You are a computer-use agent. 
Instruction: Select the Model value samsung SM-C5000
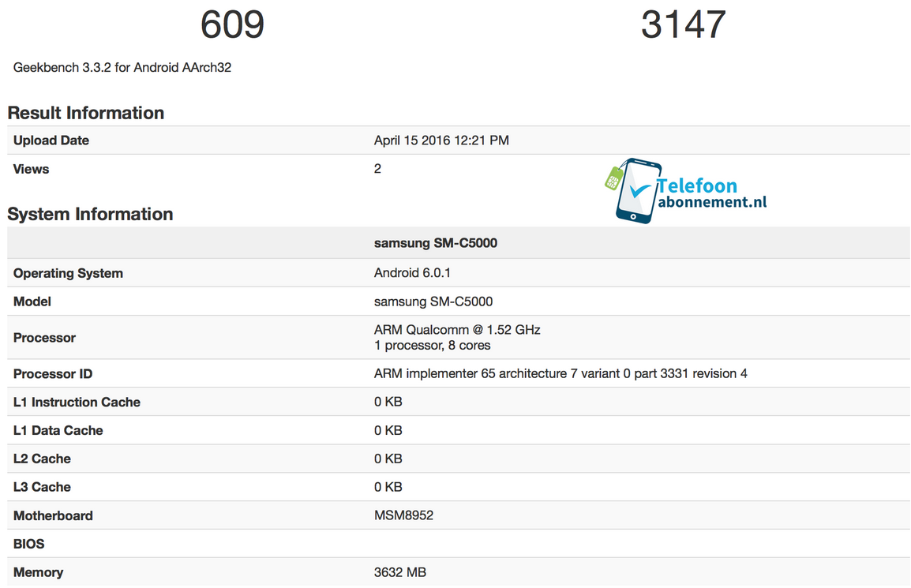[433, 301]
